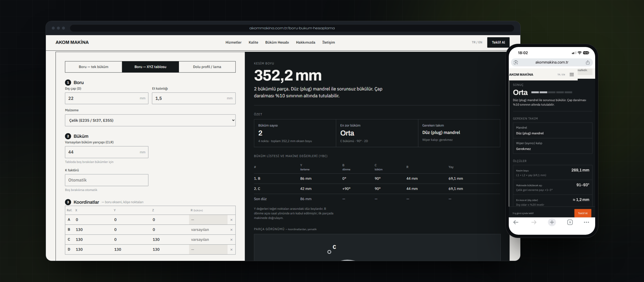Switch language via desktop TR / EN link
The image size is (644, 282).
[x=477, y=42]
